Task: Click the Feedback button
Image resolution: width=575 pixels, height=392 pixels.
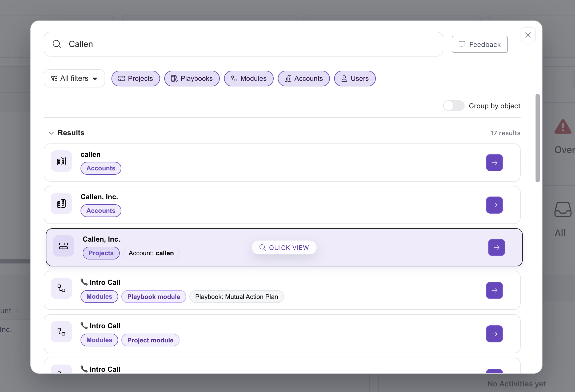Action: 480,44
